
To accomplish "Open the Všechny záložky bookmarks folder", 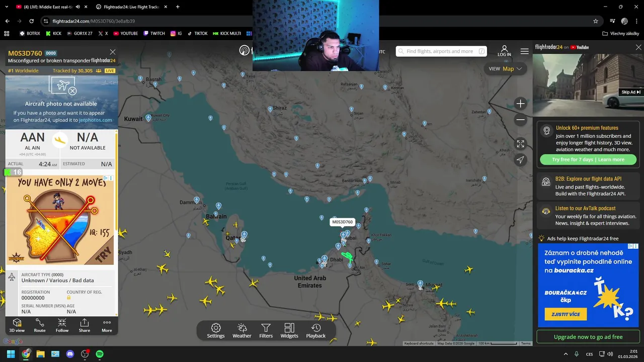I will pyautogui.click(x=620, y=33).
